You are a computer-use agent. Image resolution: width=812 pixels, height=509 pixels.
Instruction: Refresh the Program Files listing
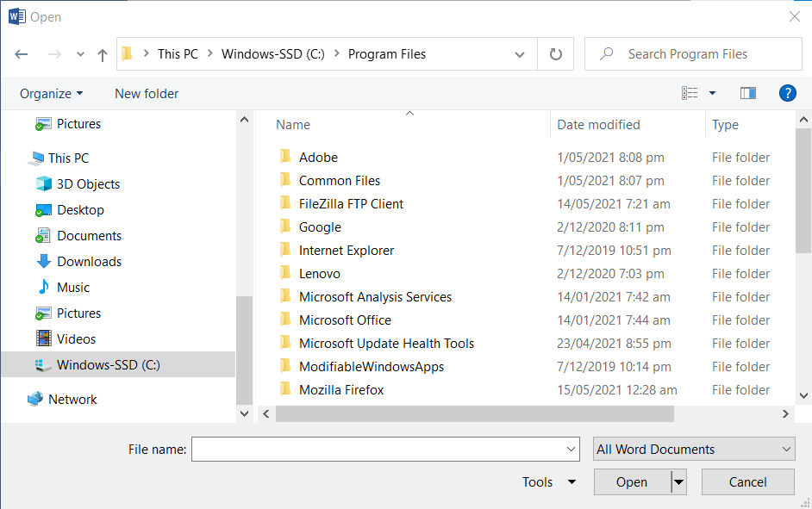[556, 53]
